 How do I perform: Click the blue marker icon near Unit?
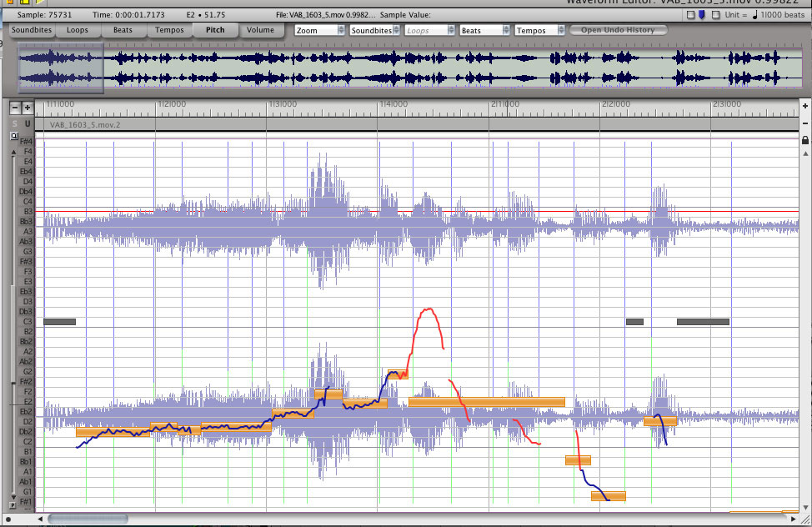[x=702, y=14]
